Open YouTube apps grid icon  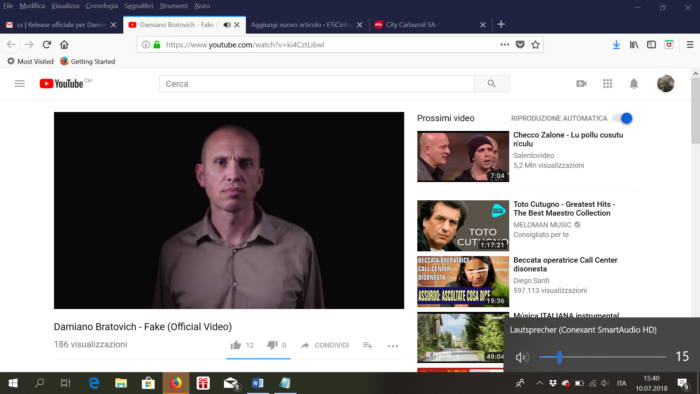click(x=608, y=83)
